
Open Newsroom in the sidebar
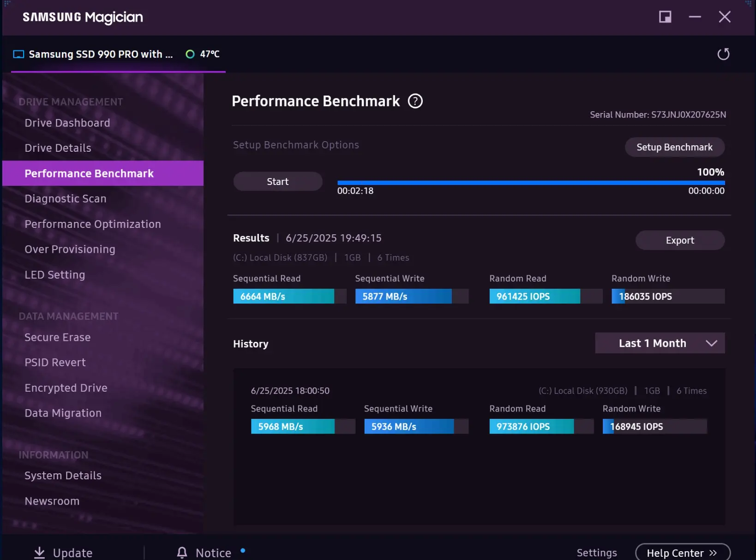52,501
